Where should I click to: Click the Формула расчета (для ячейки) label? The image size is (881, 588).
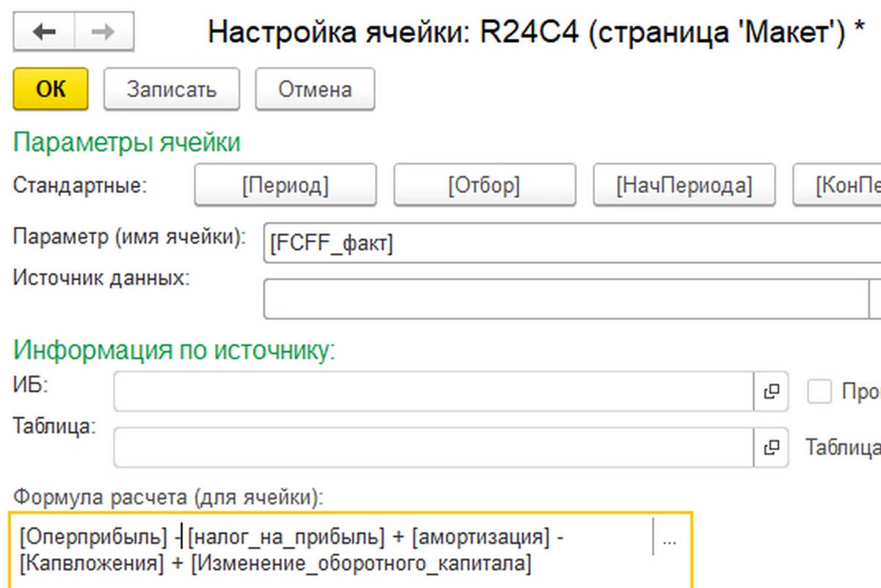(167, 498)
